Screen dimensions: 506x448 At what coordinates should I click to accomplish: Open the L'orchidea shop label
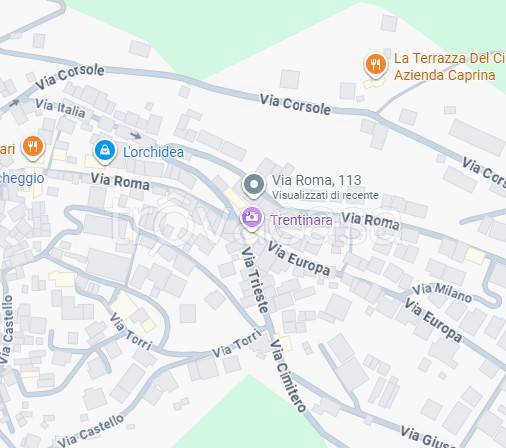[x=153, y=152]
